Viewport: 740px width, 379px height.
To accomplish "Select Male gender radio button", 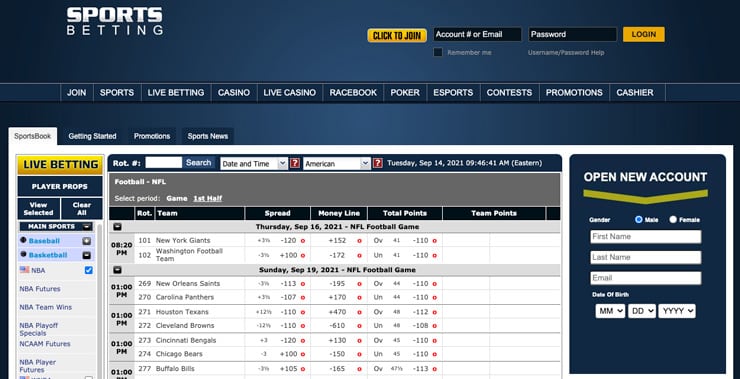I will [639, 219].
